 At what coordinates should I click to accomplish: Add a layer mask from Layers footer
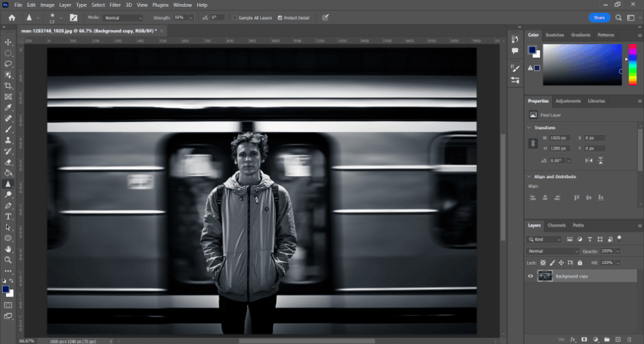coord(584,339)
